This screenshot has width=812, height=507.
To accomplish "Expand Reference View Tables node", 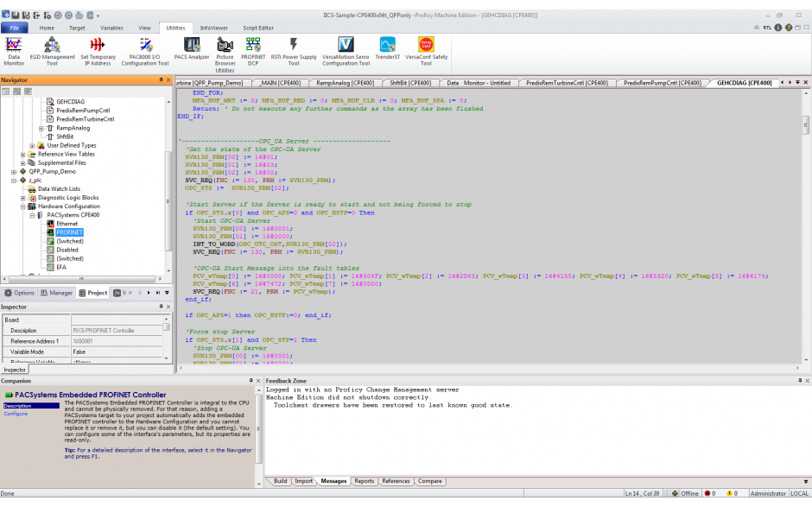I will (x=22, y=155).
